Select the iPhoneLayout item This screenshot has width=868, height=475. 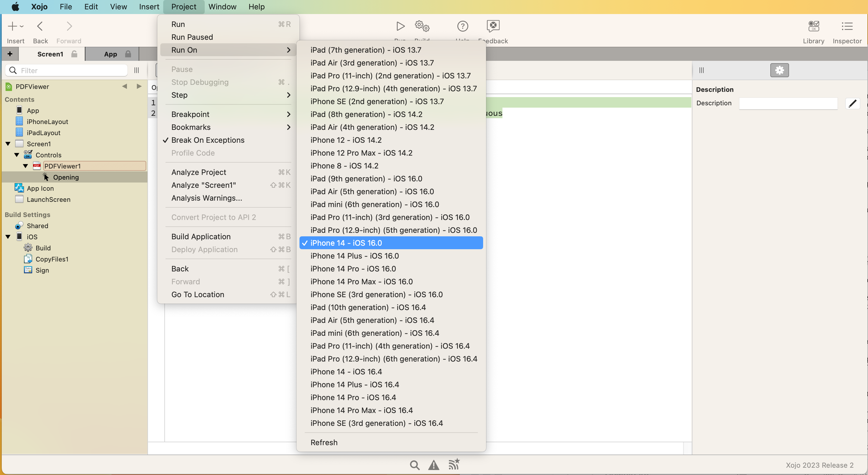(x=47, y=122)
